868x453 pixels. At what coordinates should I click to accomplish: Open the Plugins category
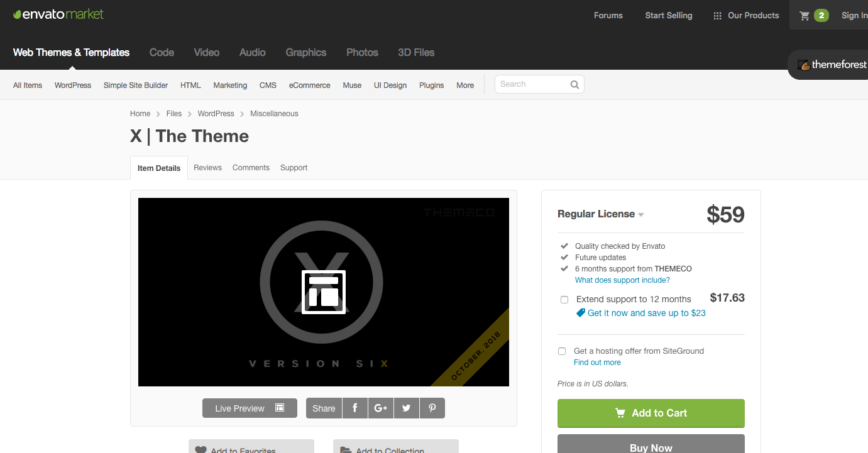(x=432, y=85)
